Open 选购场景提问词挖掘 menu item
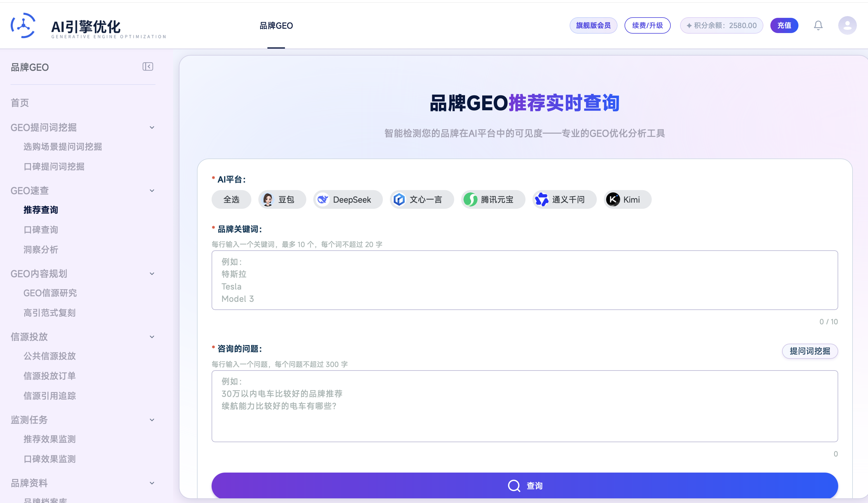Viewport: 868px width, 503px height. 63,147
